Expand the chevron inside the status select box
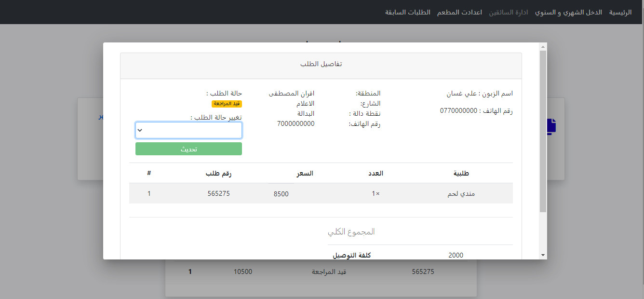This screenshot has height=299, width=644. point(140,130)
